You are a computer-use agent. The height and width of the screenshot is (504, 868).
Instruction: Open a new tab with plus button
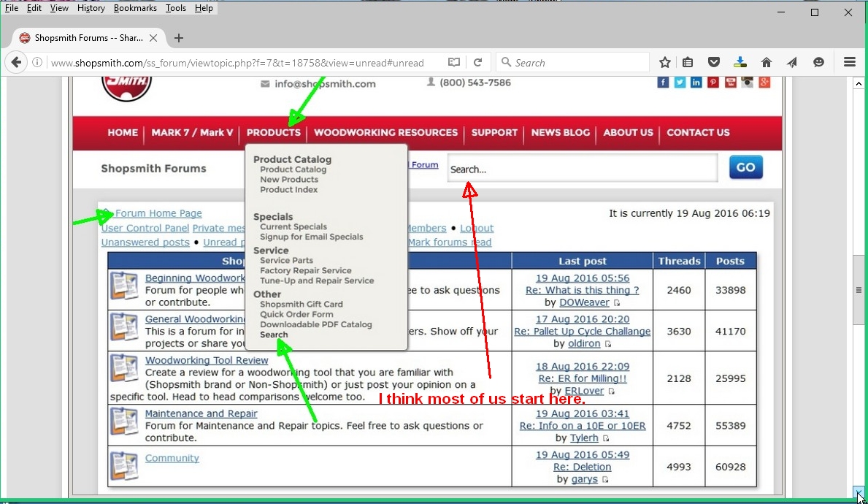(x=178, y=38)
